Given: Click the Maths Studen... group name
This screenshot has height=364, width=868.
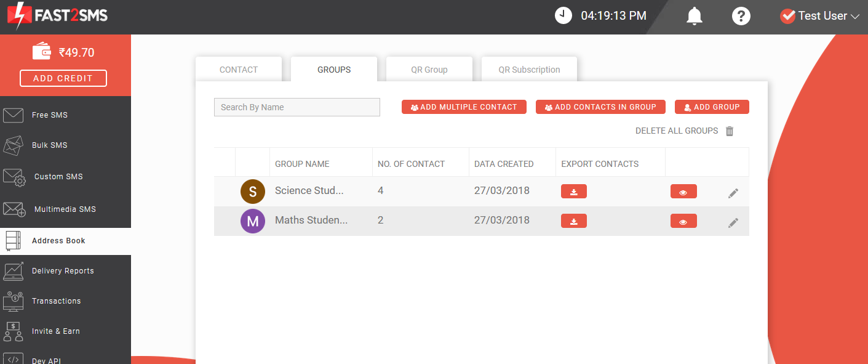Looking at the screenshot, I should [x=311, y=220].
